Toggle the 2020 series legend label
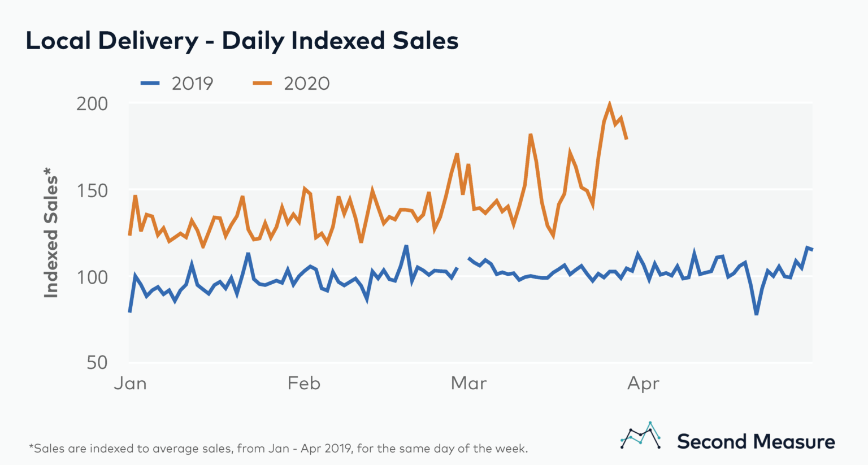Viewport: 868px width, 465px height. coord(306,84)
